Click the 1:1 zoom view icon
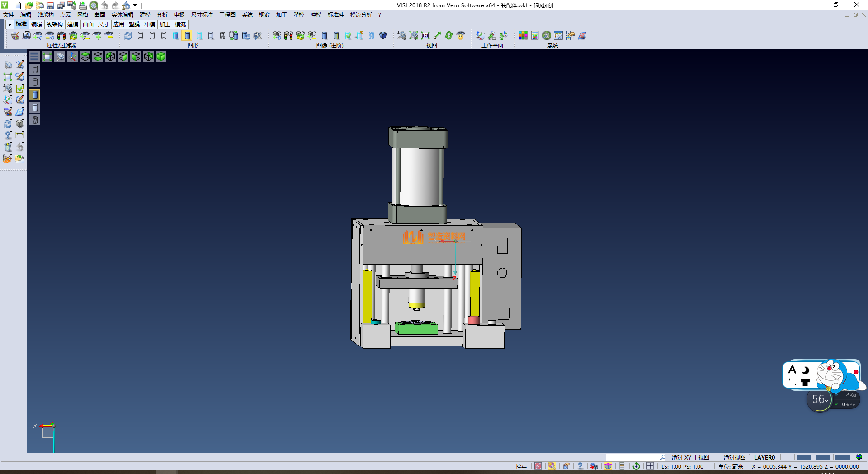Screen dimensions: 868x474 tap(425, 36)
